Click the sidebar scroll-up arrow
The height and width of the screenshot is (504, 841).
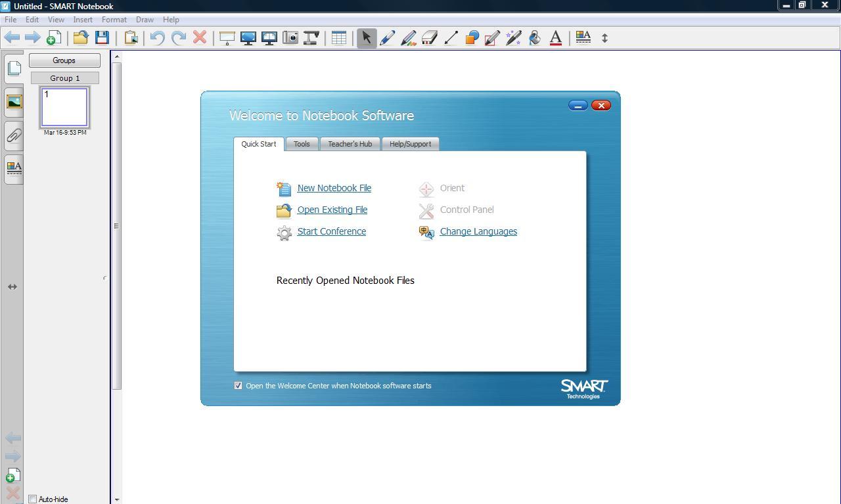[117, 57]
